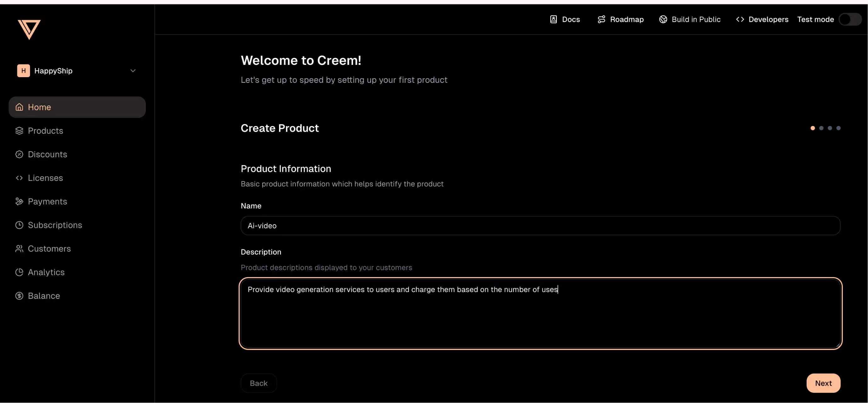Open the Balance page

77,296
